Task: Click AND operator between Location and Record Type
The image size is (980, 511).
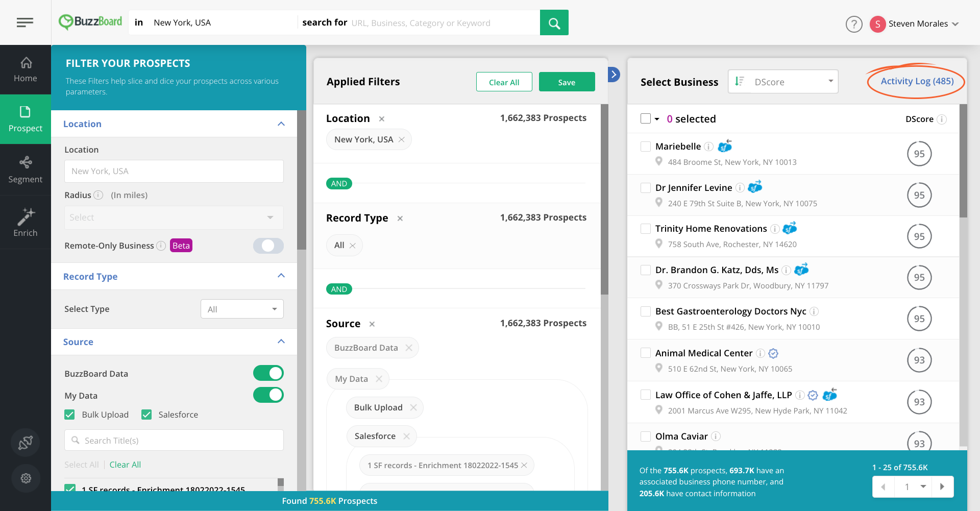Action: tap(339, 184)
